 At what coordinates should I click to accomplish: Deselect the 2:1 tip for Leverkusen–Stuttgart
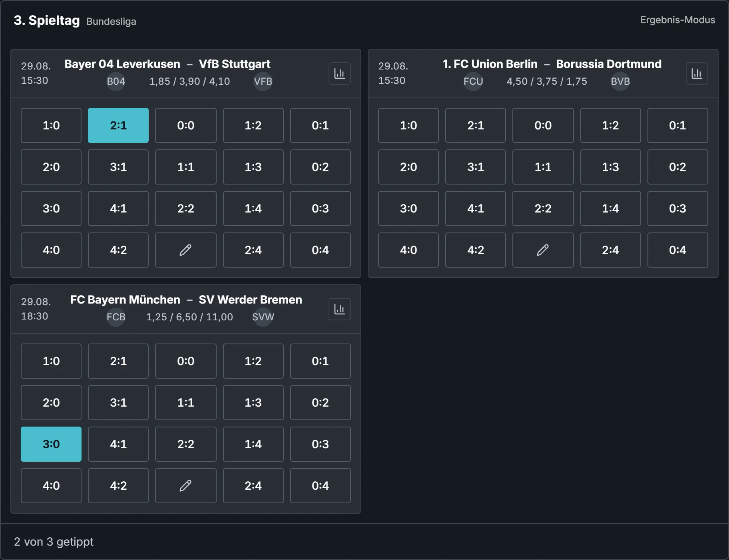point(118,125)
